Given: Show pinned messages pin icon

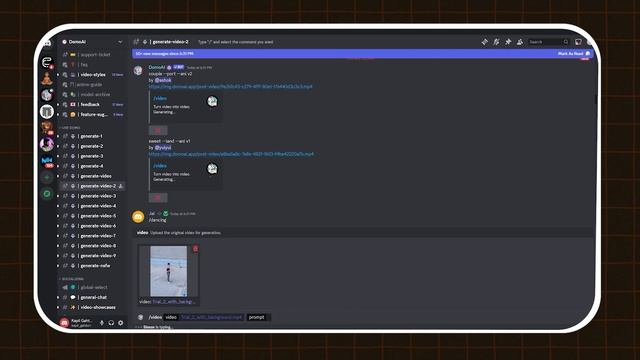Looking at the screenshot, I should (x=508, y=42).
